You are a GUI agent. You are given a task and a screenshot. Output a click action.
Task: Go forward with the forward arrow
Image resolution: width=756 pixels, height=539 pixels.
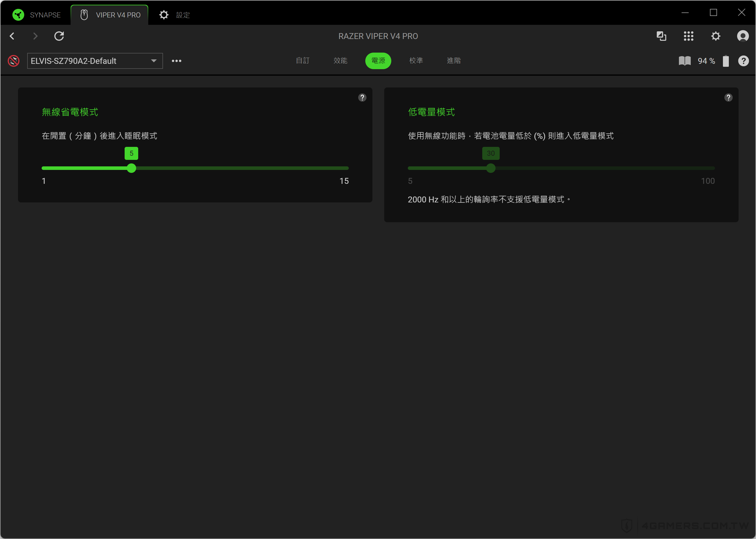pos(35,36)
